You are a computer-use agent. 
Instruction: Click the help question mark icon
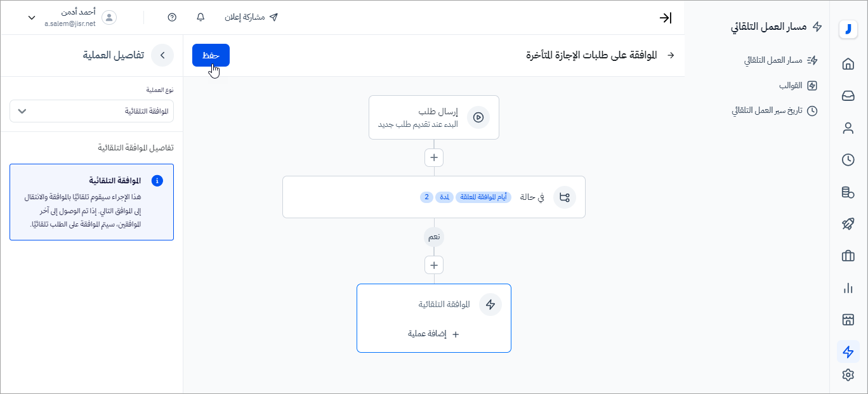click(x=172, y=17)
